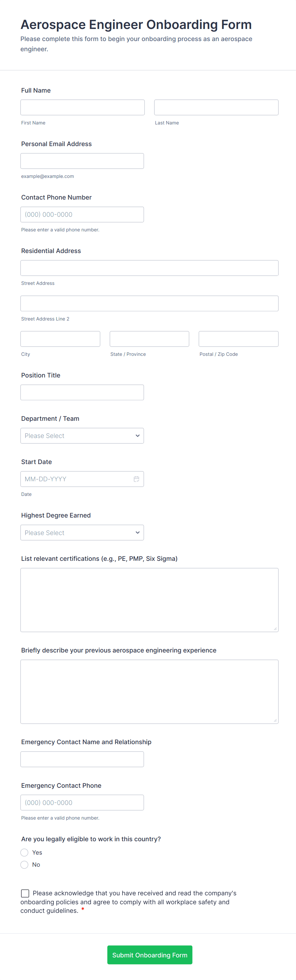The image size is (296, 980).
Task: Click the Contact Phone Number input
Action: pyautogui.click(x=82, y=215)
